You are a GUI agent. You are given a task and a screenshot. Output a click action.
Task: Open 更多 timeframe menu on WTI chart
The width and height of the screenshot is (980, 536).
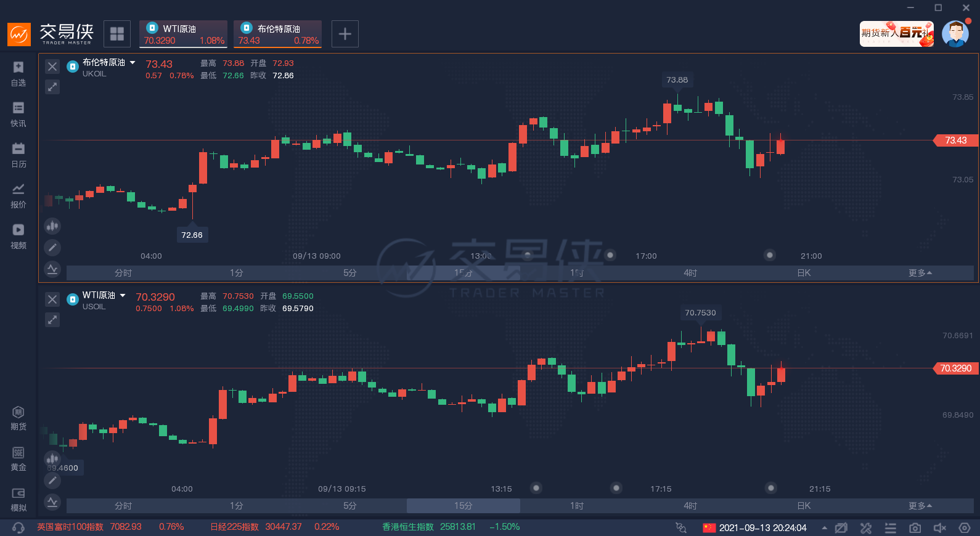pos(920,506)
